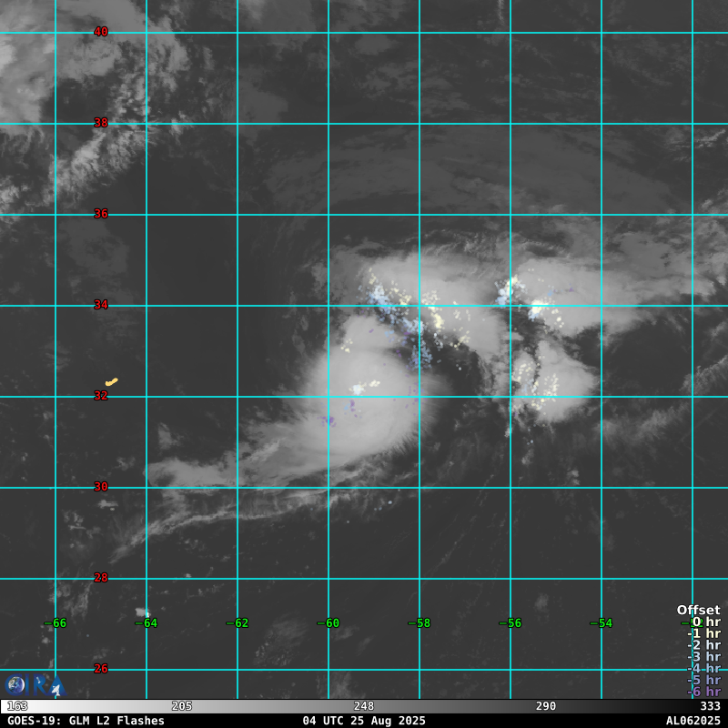Screen dimensions: 728x728
Task: Click the latitude label 40
Action: click(x=101, y=32)
